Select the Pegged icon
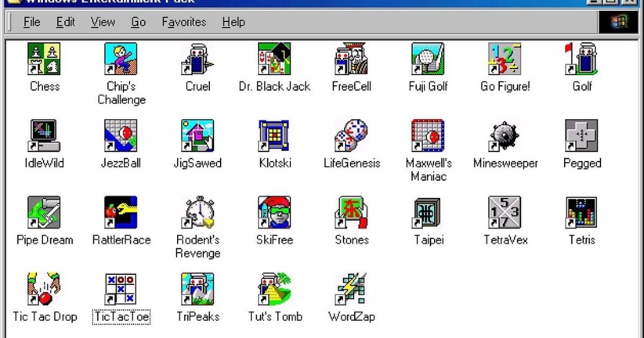 pyautogui.click(x=582, y=136)
